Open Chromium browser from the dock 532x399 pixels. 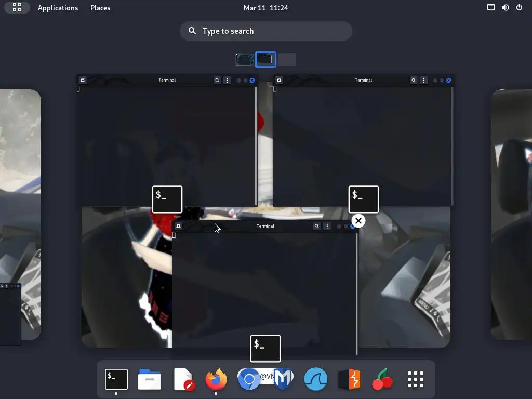click(x=249, y=379)
